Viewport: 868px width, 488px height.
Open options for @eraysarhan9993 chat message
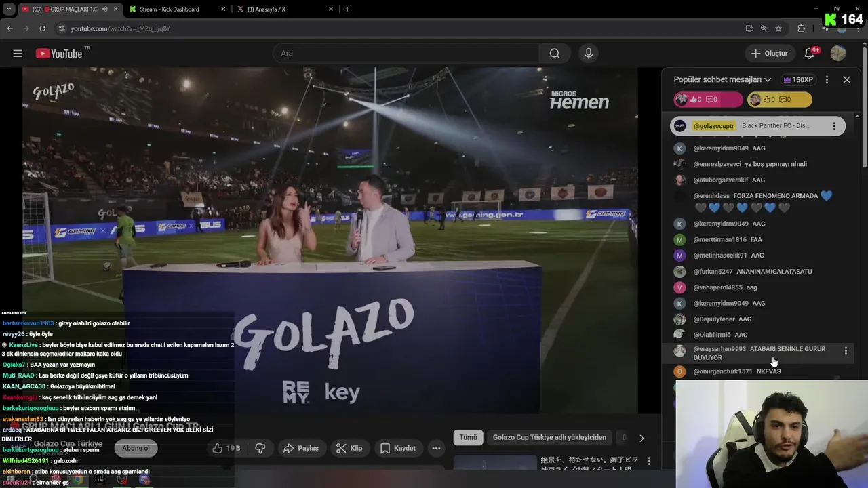[x=846, y=350]
